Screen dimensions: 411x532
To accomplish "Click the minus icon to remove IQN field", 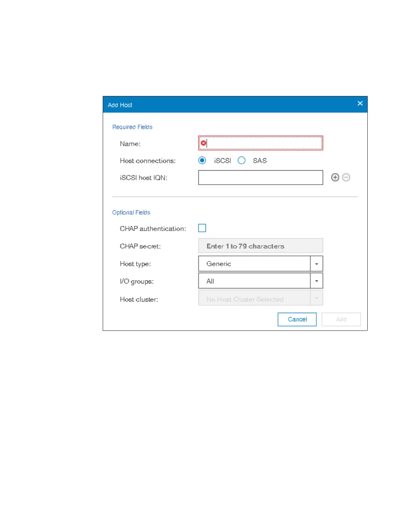I will click(x=346, y=177).
